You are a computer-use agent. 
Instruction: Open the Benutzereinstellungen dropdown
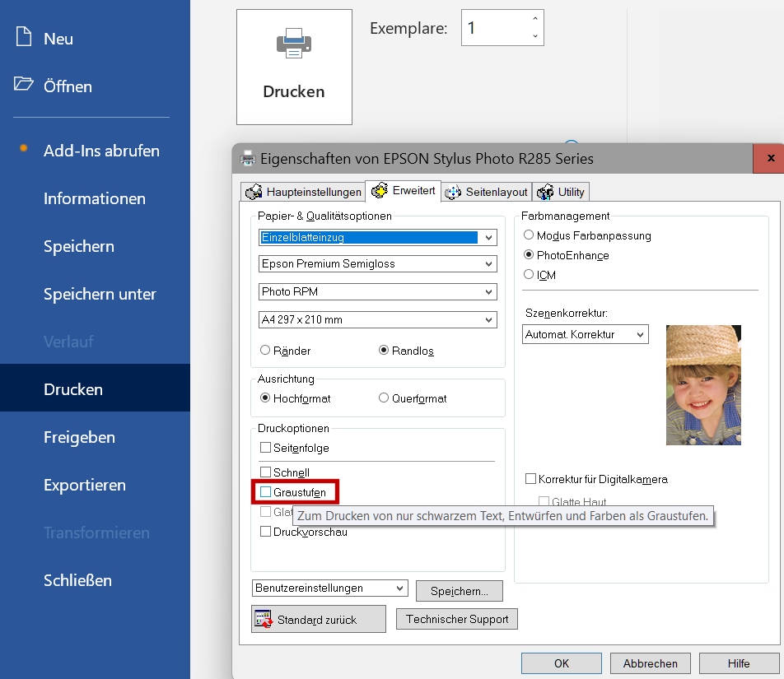(x=330, y=588)
